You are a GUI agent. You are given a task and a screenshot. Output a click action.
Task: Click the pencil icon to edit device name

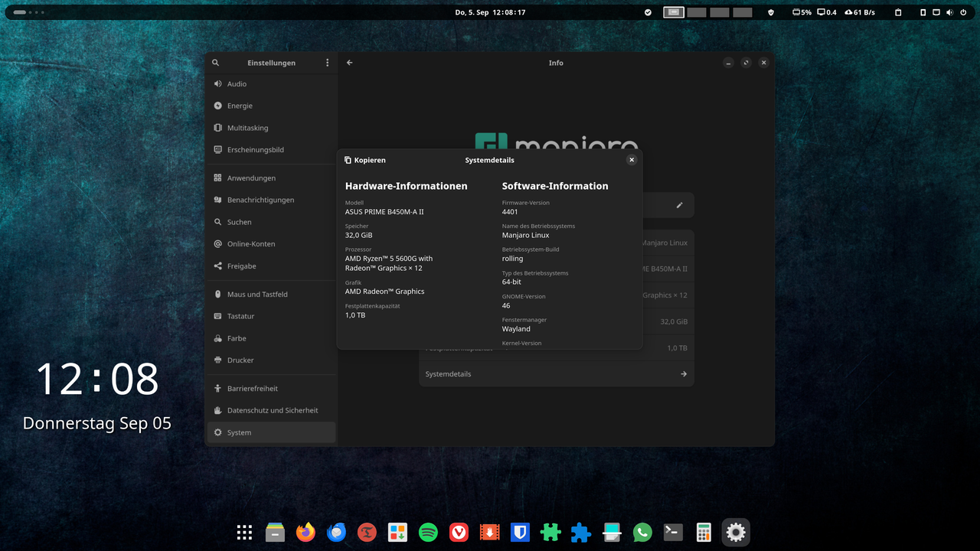679,205
